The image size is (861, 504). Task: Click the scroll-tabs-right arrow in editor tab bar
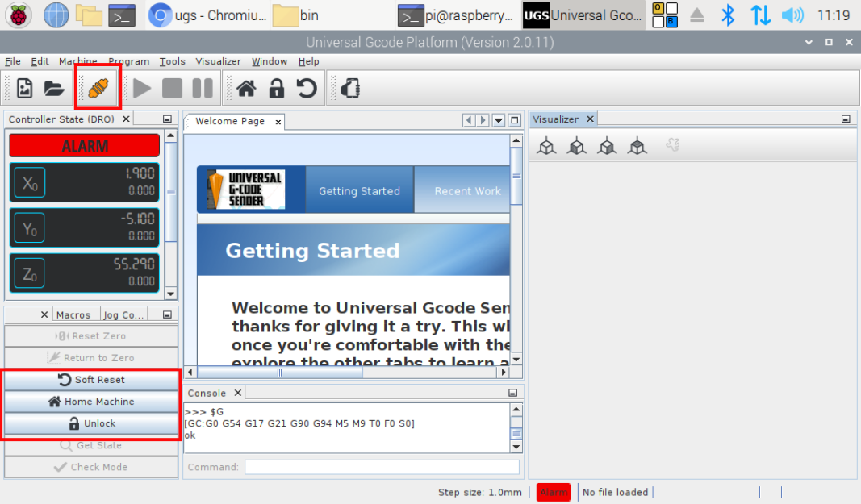click(x=483, y=120)
